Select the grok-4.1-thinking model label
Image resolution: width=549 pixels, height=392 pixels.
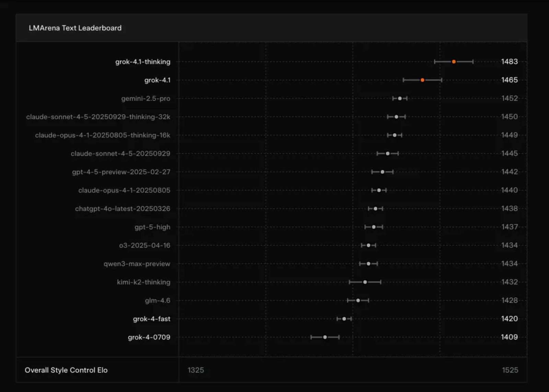point(143,62)
